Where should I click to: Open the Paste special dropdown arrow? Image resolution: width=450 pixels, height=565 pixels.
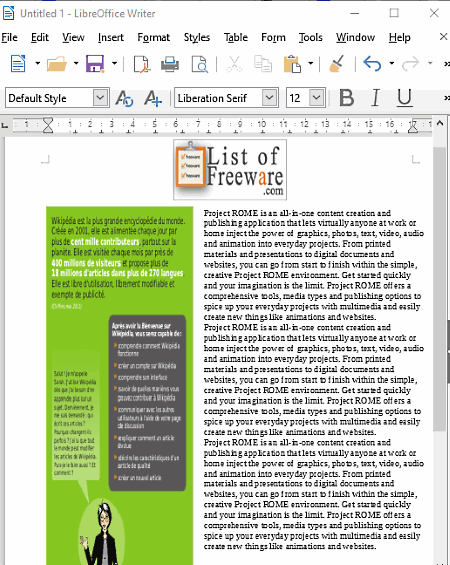pos(311,64)
